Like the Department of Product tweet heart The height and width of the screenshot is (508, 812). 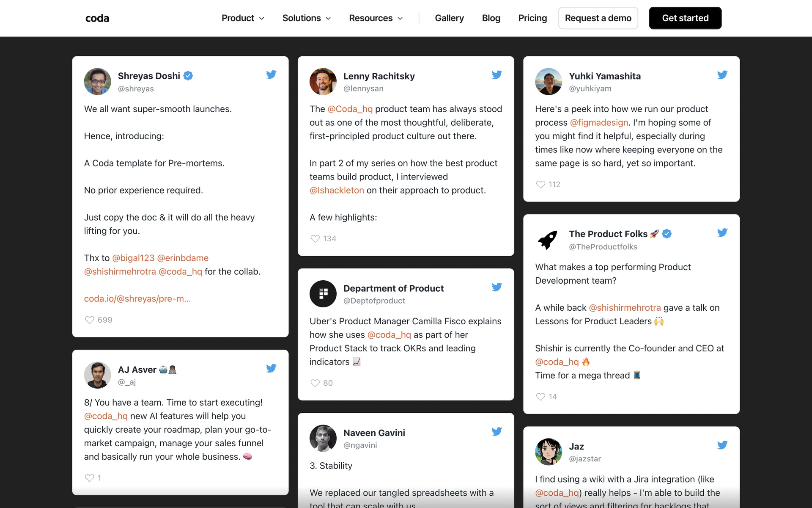pos(315,383)
